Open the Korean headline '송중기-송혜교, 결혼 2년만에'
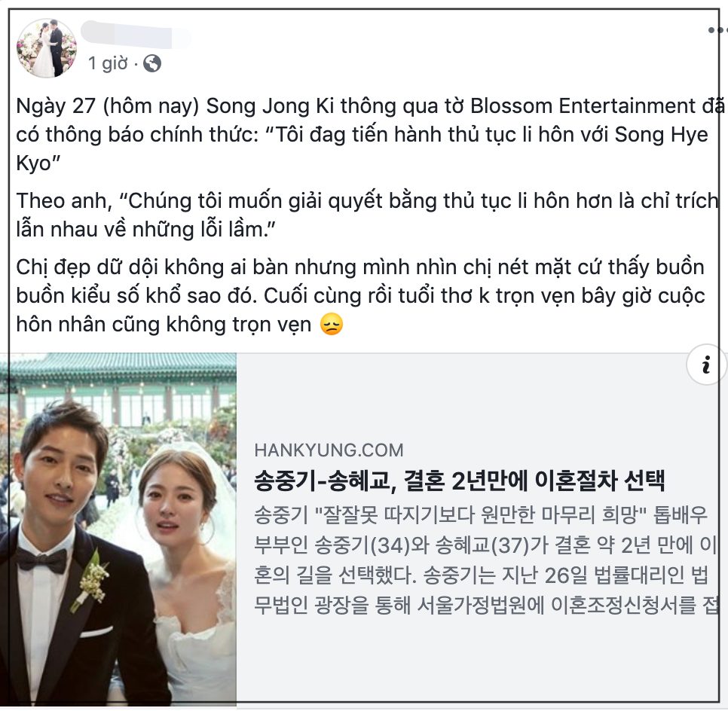The image size is (728, 711). point(460,481)
